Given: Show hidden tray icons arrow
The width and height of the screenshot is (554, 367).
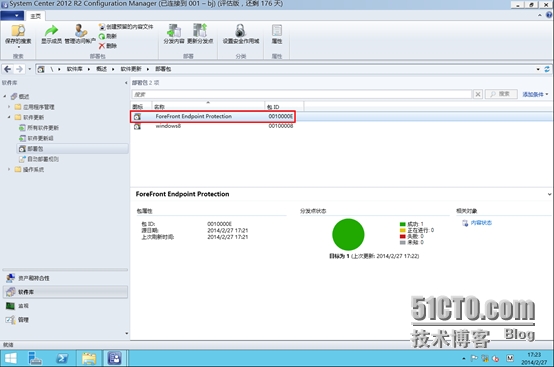Looking at the screenshot, I should [x=464, y=359].
